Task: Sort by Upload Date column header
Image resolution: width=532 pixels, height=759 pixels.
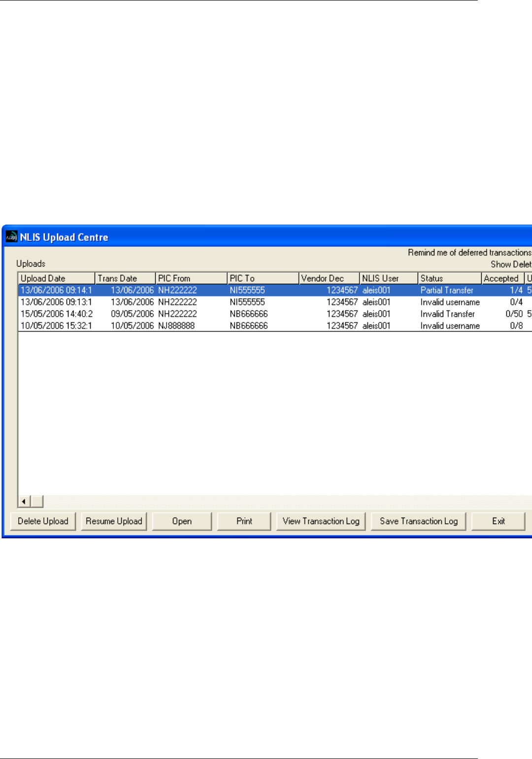Action: 56,278
